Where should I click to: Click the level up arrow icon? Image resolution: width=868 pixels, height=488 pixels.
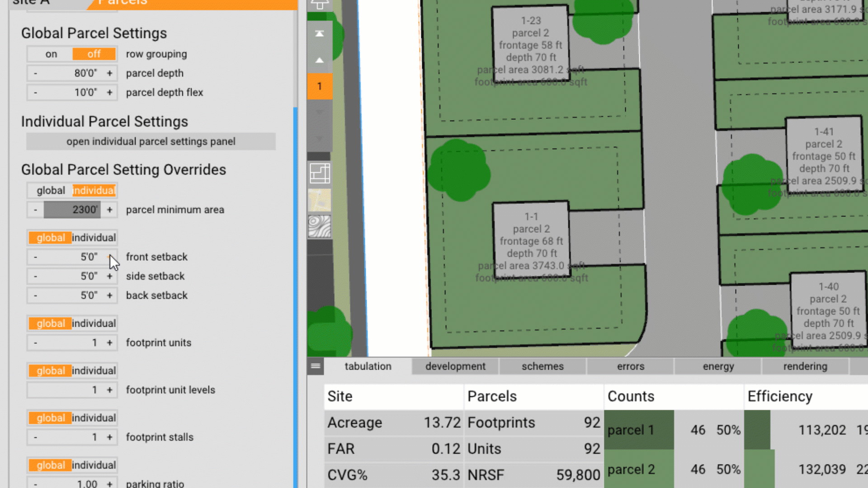[x=320, y=60]
